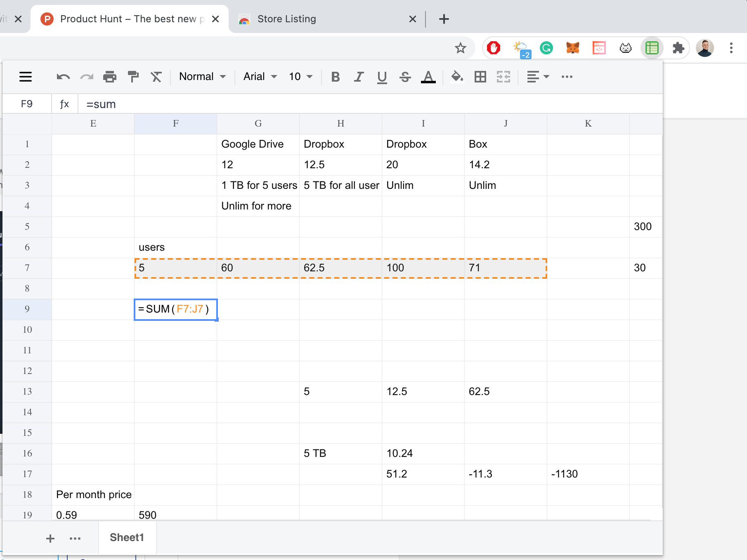Click the cell reading Per month price
The height and width of the screenshot is (560, 747).
(93, 495)
